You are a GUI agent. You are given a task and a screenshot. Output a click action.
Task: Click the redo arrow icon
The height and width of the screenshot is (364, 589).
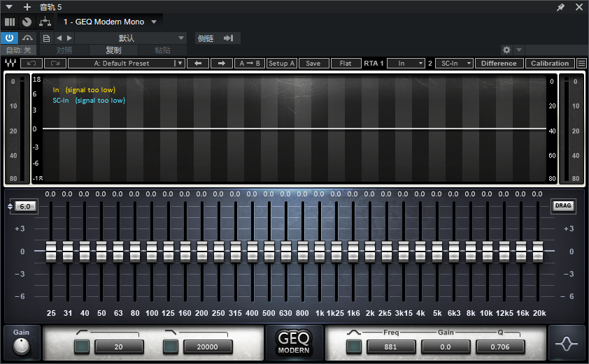click(x=55, y=64)
